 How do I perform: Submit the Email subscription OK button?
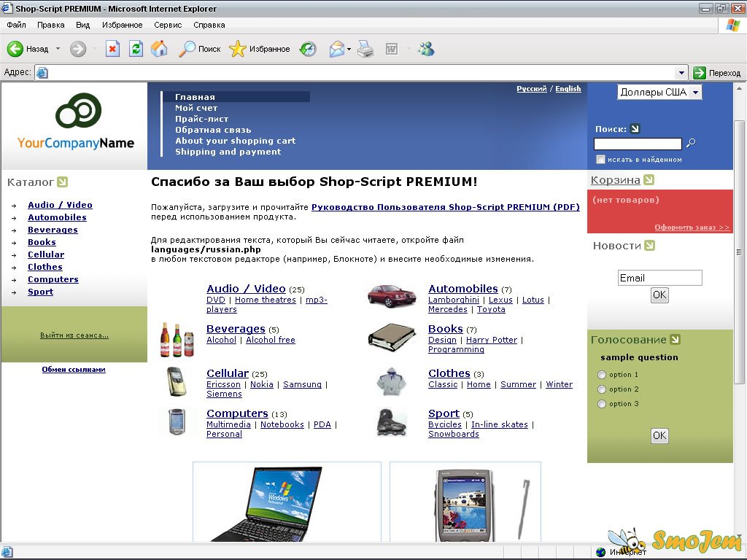(x=659, y=295)
